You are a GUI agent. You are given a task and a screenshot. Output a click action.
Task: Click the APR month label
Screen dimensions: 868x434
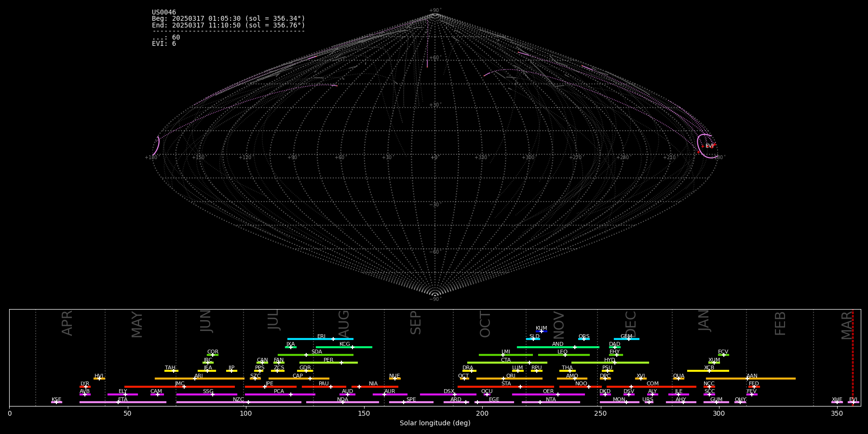point(67,323)
